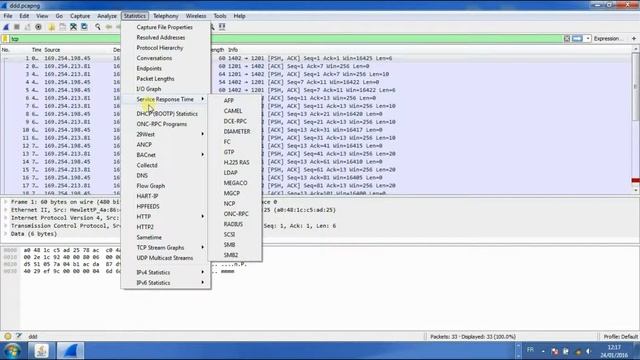Open the Help menu
The image size is (640, 360).
pos(240,16)
